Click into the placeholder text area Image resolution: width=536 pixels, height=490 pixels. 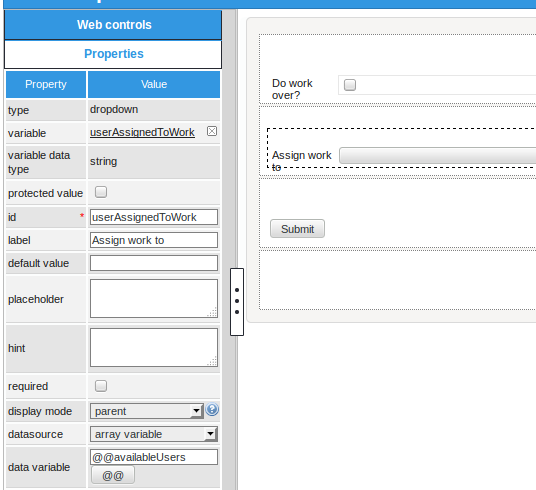click(x=154, y=299)
